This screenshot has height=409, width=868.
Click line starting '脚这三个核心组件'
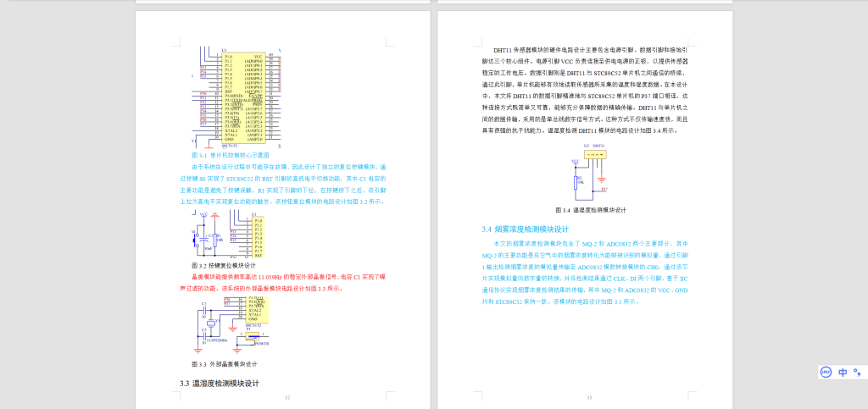585,61
